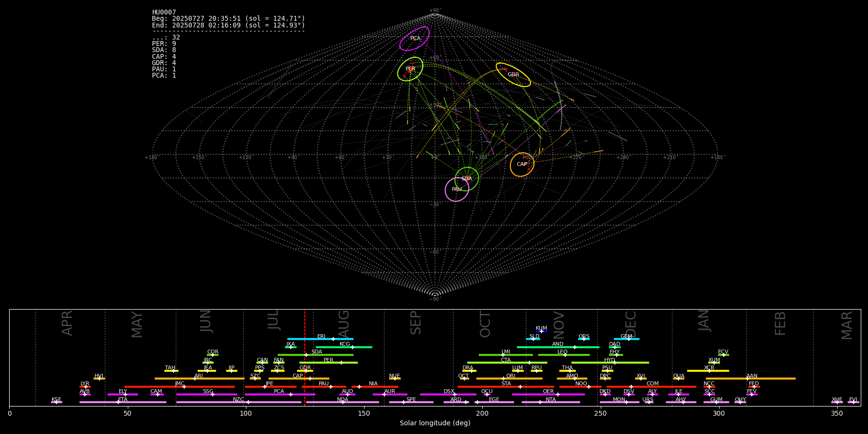Click the 'CAP: 4' legend entry
The image size is (868, 434).
pos(164,57)
